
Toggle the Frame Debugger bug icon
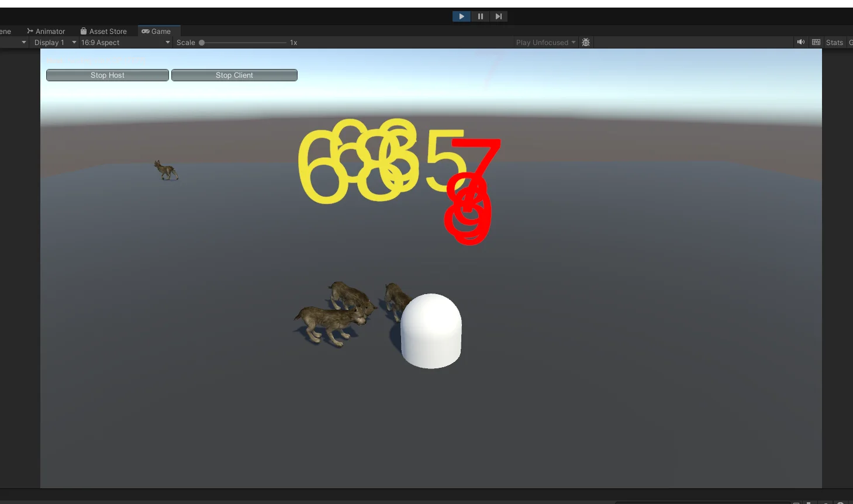click(586, 43)
